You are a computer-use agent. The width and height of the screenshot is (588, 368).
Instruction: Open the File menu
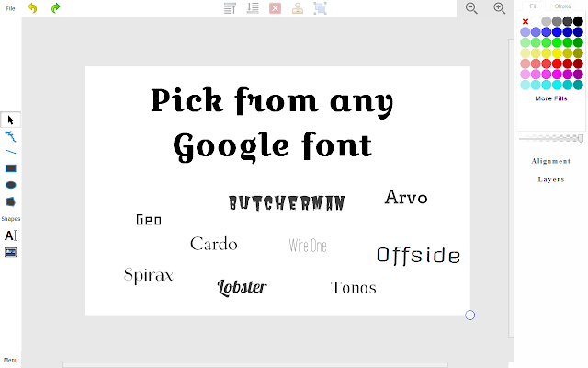[10, 8]
